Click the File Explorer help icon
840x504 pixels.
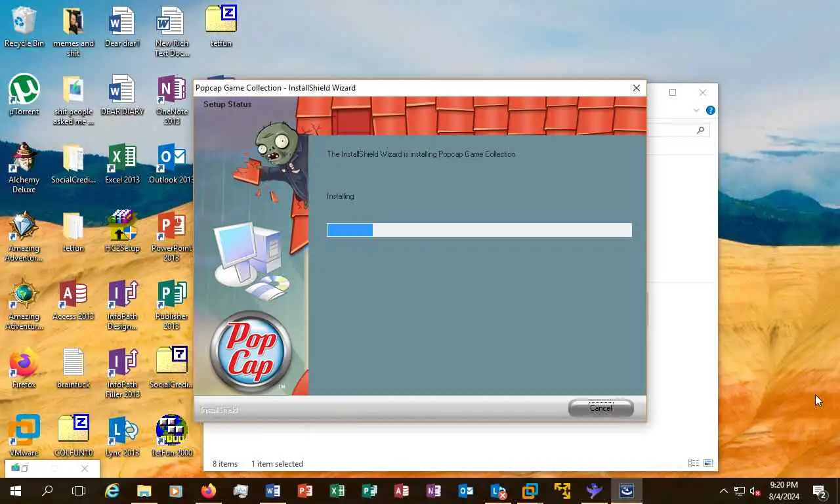point(710,110)
